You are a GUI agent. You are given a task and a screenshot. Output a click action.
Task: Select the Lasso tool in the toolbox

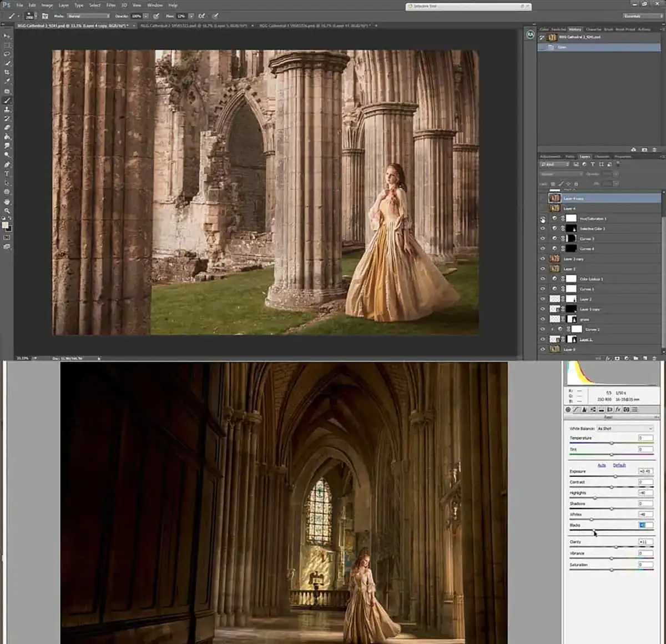[7, 54]
